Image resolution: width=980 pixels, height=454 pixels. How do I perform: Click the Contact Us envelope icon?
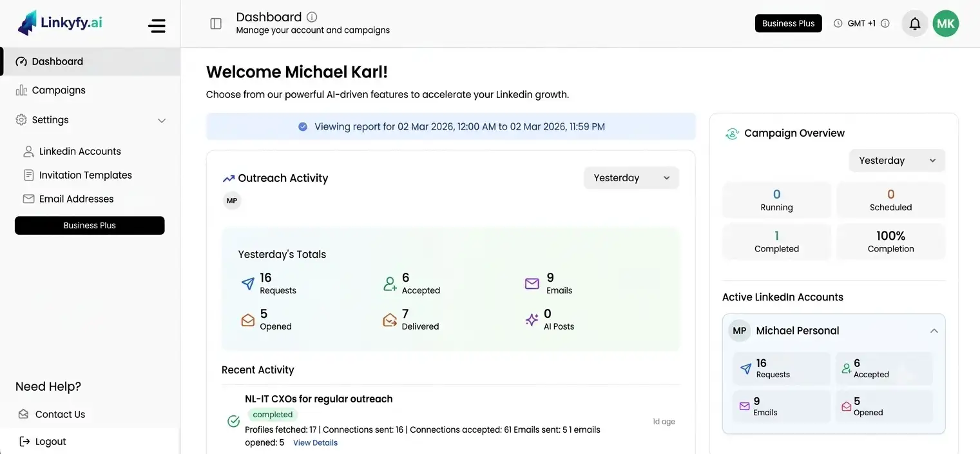(x=24, y=414)
